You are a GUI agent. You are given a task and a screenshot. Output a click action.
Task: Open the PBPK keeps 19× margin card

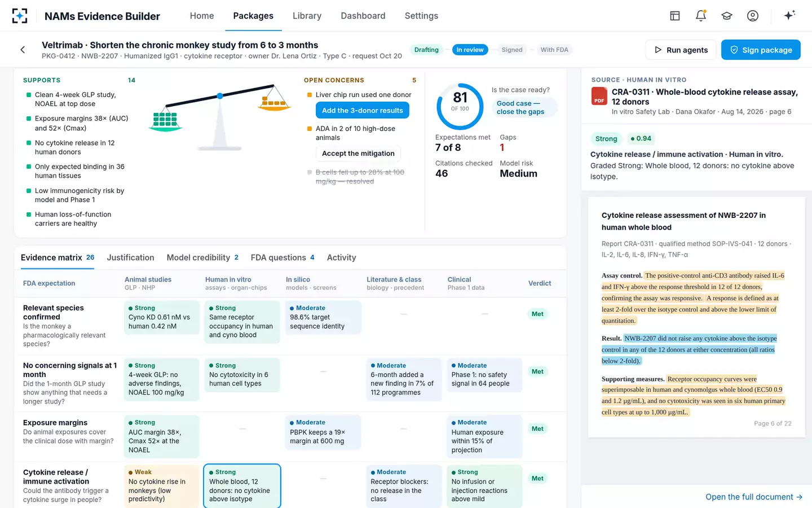(x=323, y=432)
